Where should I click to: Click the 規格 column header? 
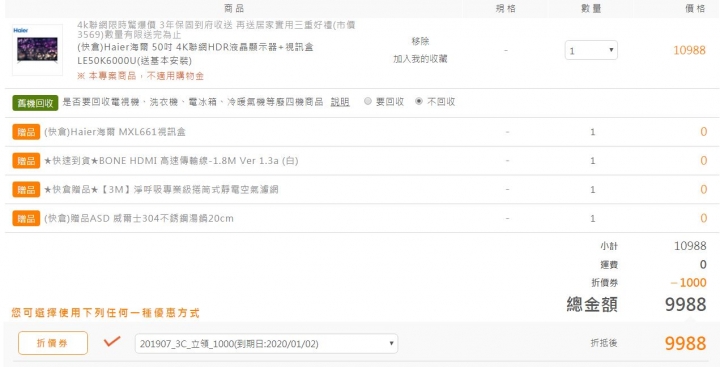click(506, 8)
